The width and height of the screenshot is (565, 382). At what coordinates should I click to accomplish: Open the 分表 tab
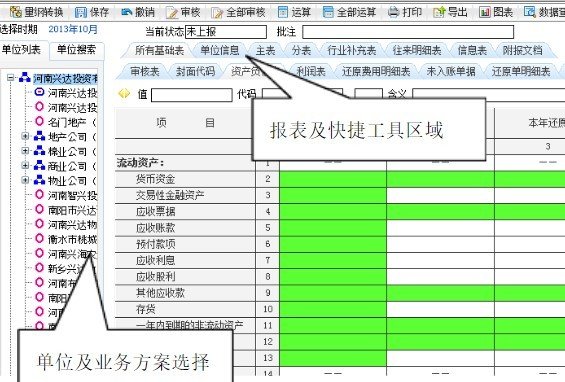coord(301,50)
